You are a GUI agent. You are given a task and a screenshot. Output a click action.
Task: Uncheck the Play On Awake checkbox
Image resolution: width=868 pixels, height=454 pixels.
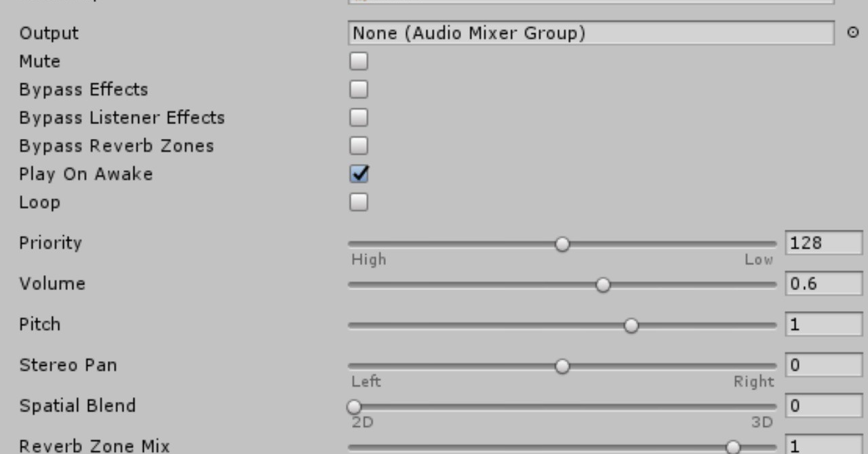coord(359,174)
